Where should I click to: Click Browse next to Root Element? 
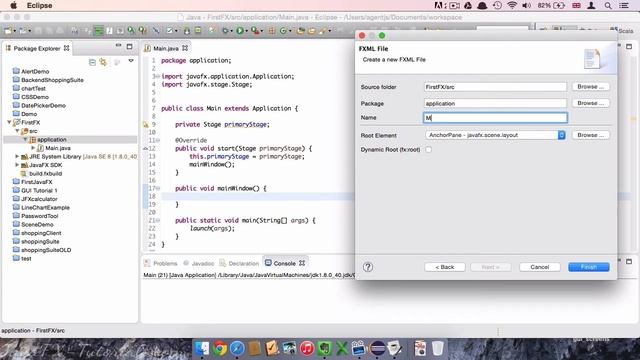click(590, 135)
